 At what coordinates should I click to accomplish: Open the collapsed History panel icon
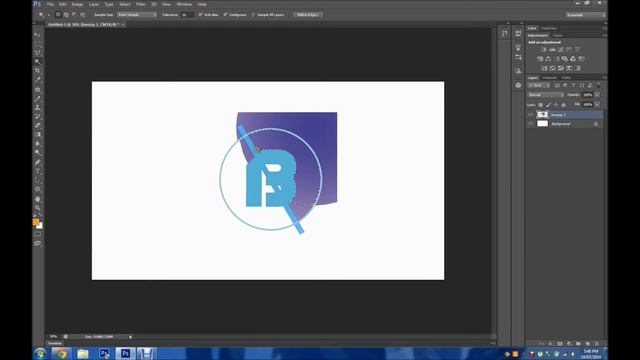click(x=505, y=33)
